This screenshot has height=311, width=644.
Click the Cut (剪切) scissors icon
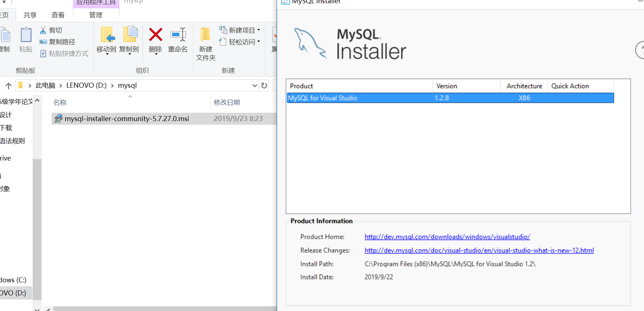pos(43,30)
